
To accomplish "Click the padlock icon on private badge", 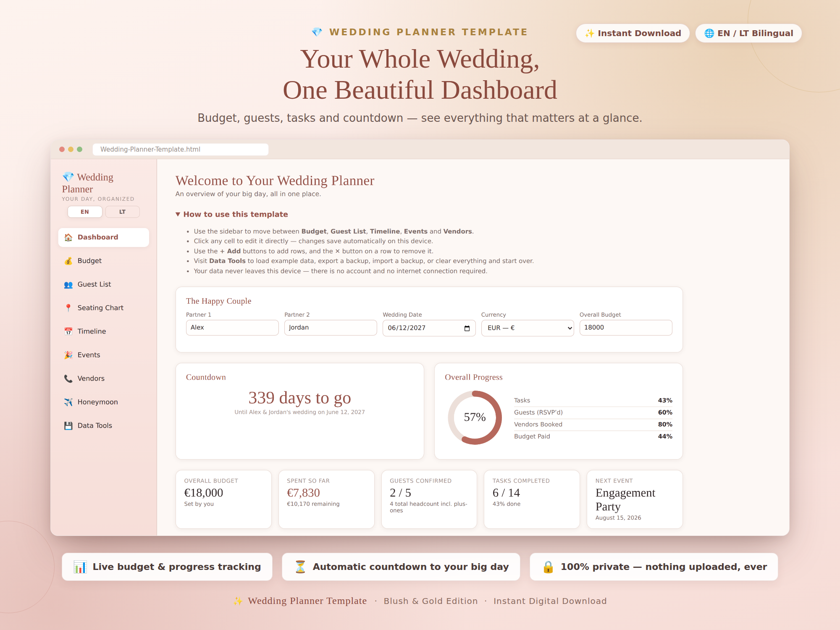I will (548, 567).
